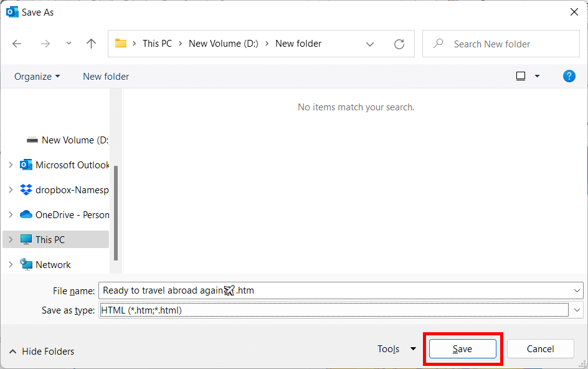The width and height of the screenshot is (588, 369).
Task: Open the Microsoft Outlook item in sidebar
Action: point(69,165)
